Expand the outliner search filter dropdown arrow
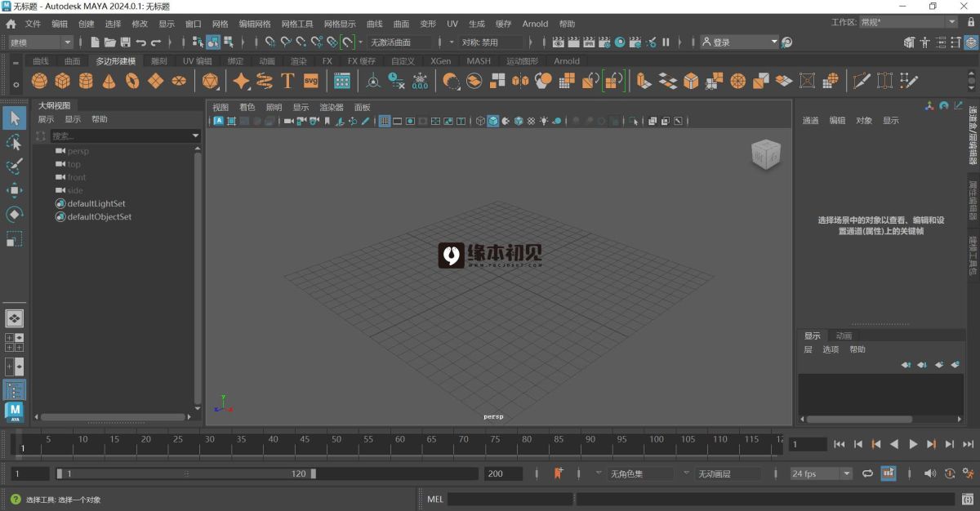 pos(195,136)
